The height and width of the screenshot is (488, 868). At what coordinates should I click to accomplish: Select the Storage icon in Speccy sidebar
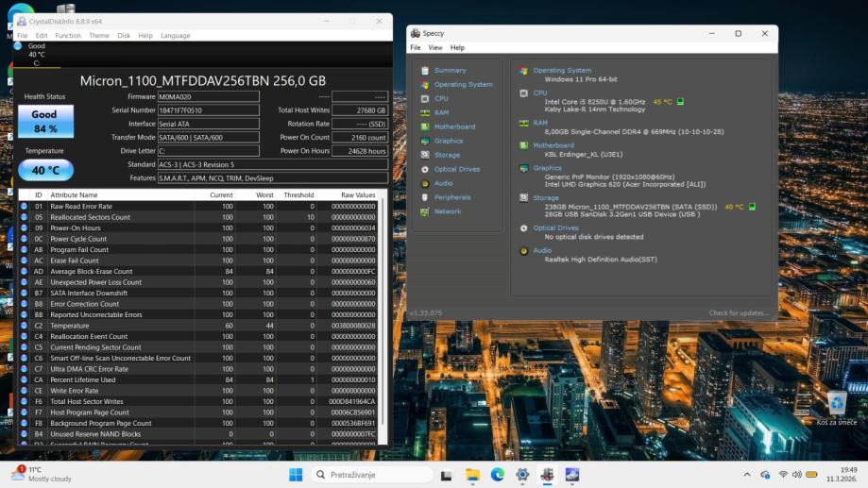(425, 155)
